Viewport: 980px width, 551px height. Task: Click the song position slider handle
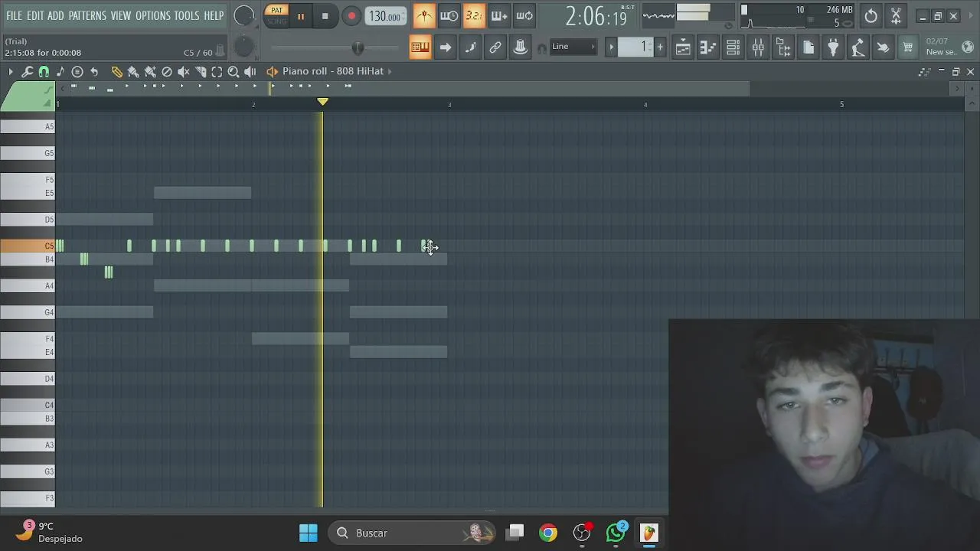358,47
